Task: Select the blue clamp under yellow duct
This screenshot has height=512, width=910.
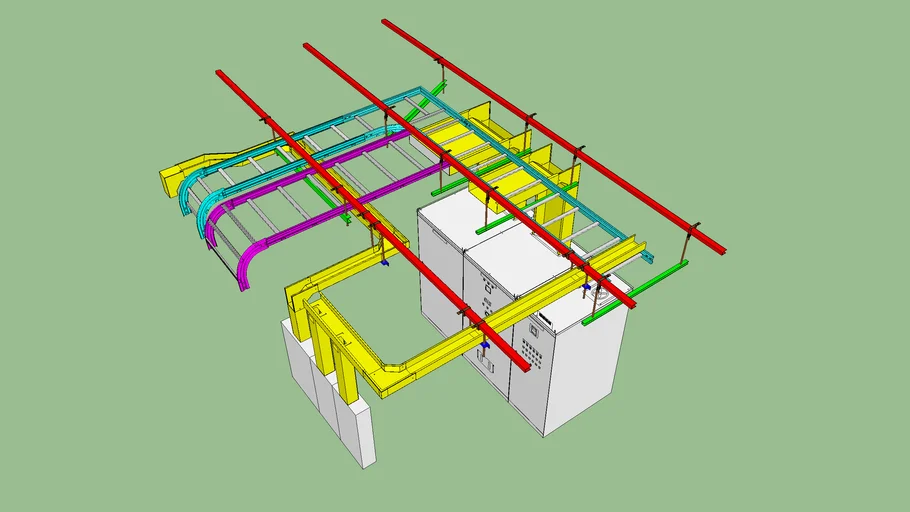Action: coord(486,346)
